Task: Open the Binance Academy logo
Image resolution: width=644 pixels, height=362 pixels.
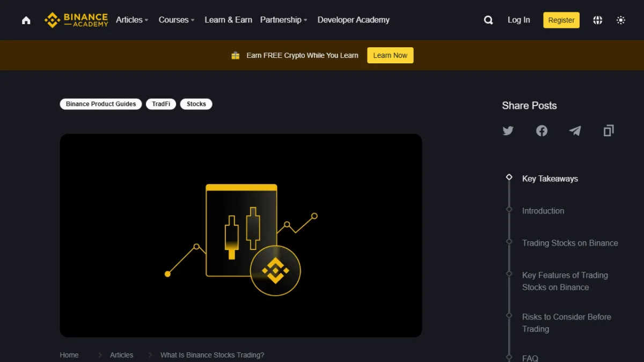Action: tap(76, 20)
